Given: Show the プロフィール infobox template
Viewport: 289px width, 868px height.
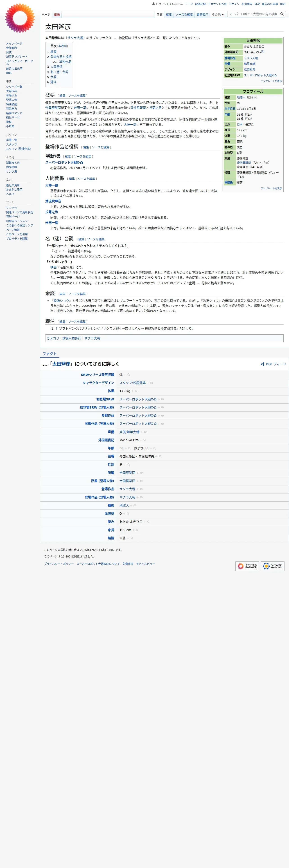Looking at the screenshot, I should [x=271, y=188].
